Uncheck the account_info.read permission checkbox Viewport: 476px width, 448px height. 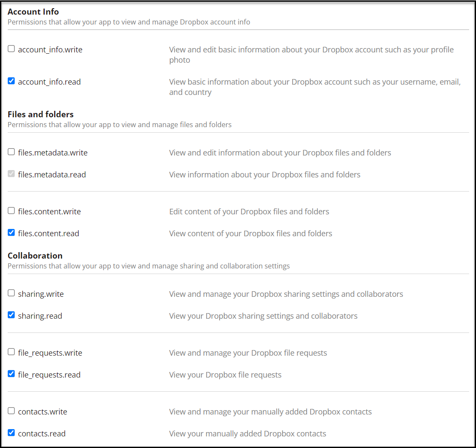pyautogui.click(x=11, y=81)
